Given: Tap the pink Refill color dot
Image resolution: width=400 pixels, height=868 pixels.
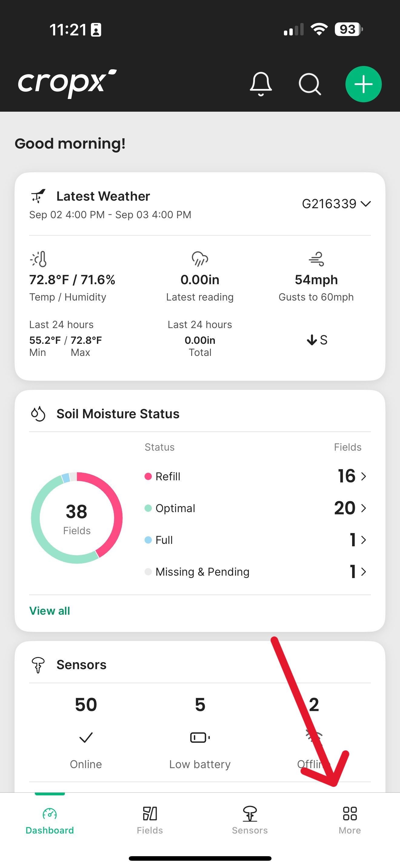Looking at the screenshot, I should pyautogui.click(x=148, y=476).
